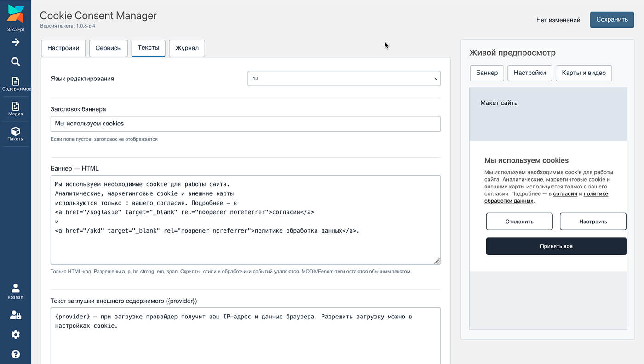644x364 pixels.
Task: Click the Нет изменений status text
Action: pos(558,20)
